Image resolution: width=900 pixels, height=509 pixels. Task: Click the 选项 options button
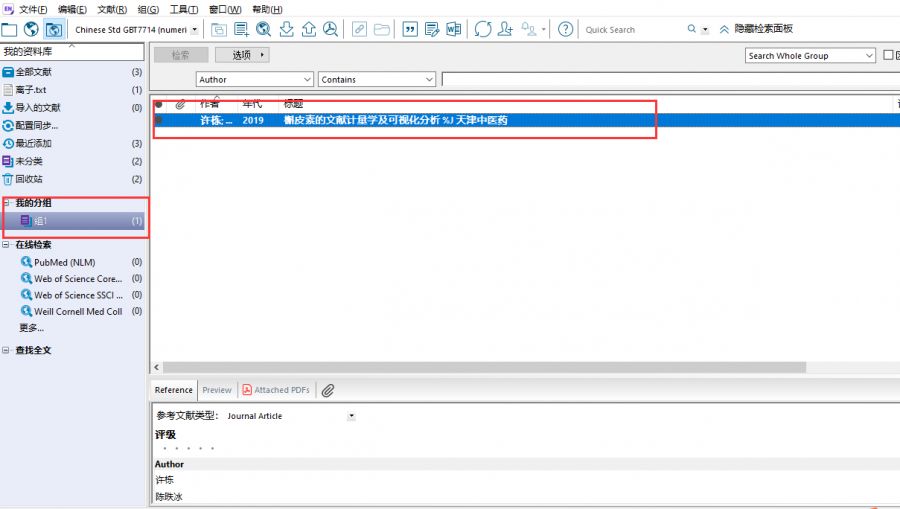(x=242, y=55)
